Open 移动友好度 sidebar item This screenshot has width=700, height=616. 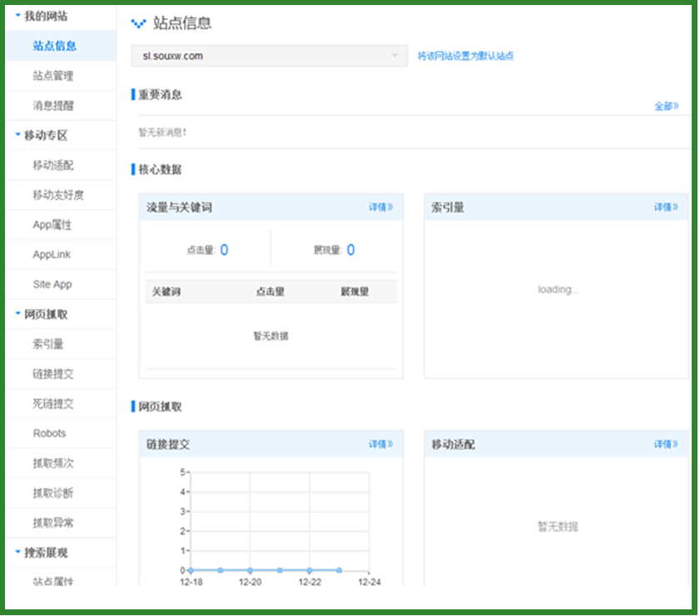[58, 195]
